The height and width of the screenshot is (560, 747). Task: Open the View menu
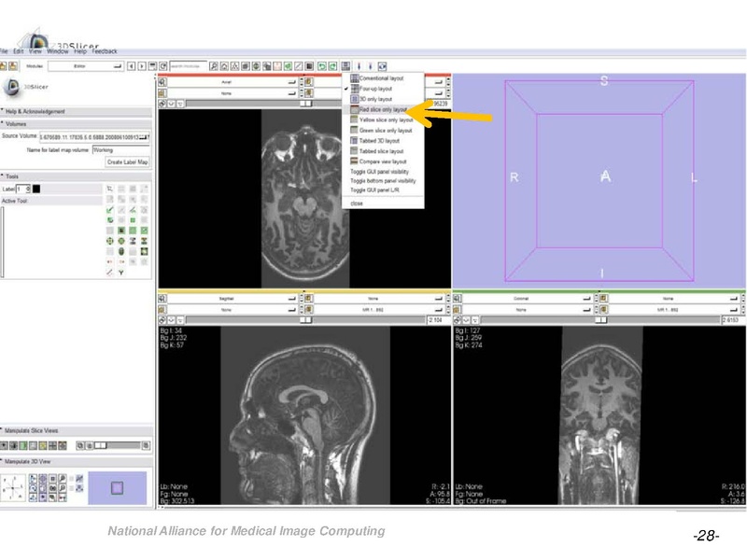point(35,51)
